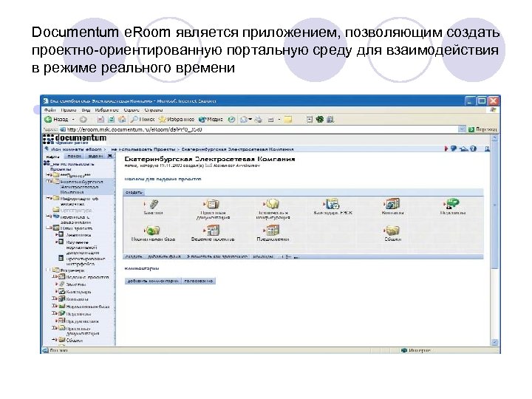
Task: Open the Медиа toolbar button
Action: (211, 120)
